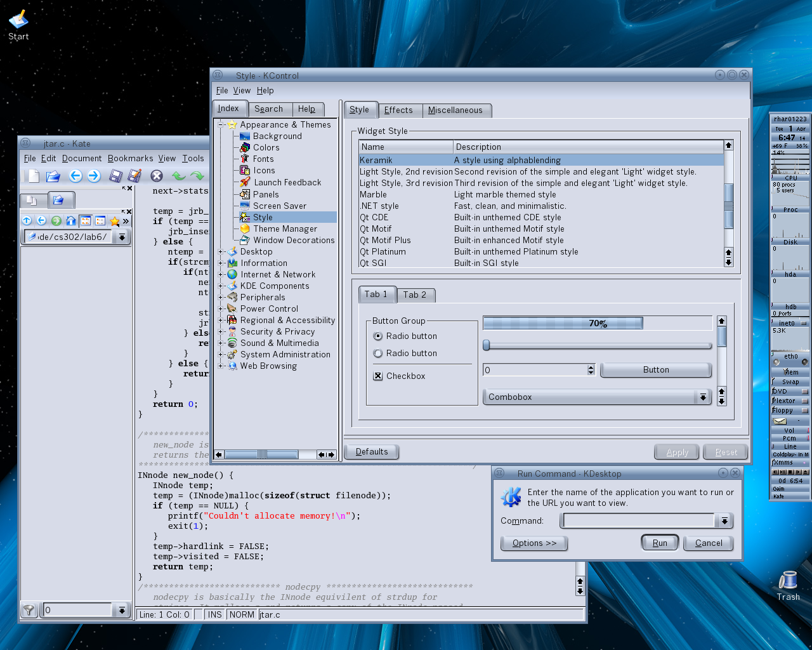Click the Save floppy icon in Kate toolbar
Image resolution: width=812 pixels, height=650 pixels.
[x=115, y=176]
